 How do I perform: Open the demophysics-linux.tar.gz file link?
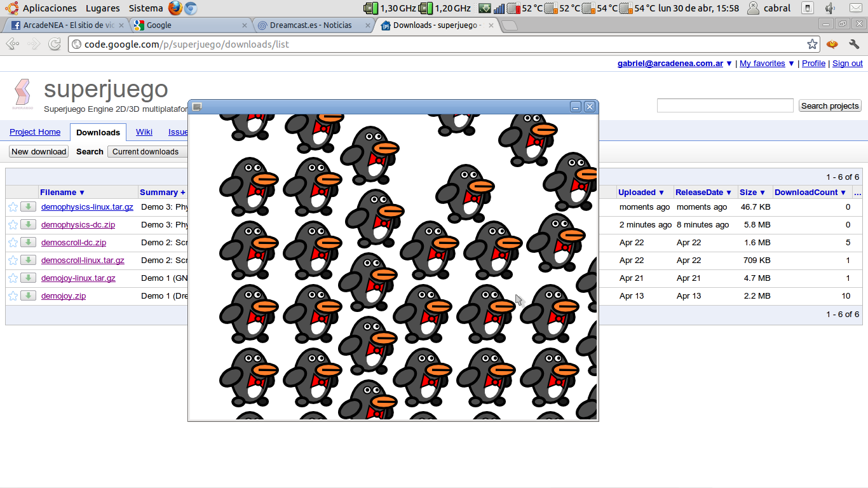[x=87, y=207]
